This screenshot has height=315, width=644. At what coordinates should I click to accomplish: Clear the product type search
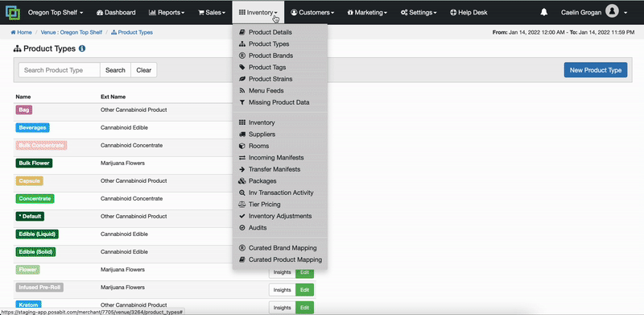tap(144, 70)
